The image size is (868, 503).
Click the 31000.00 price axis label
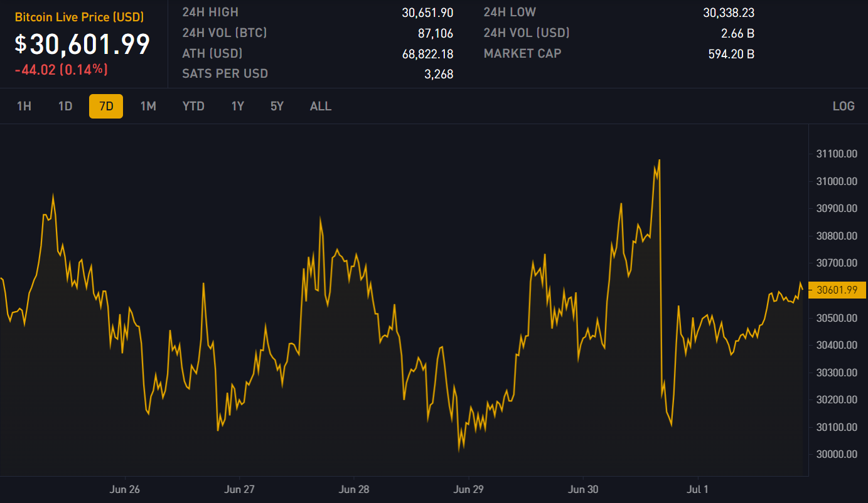tap(837, 181)
